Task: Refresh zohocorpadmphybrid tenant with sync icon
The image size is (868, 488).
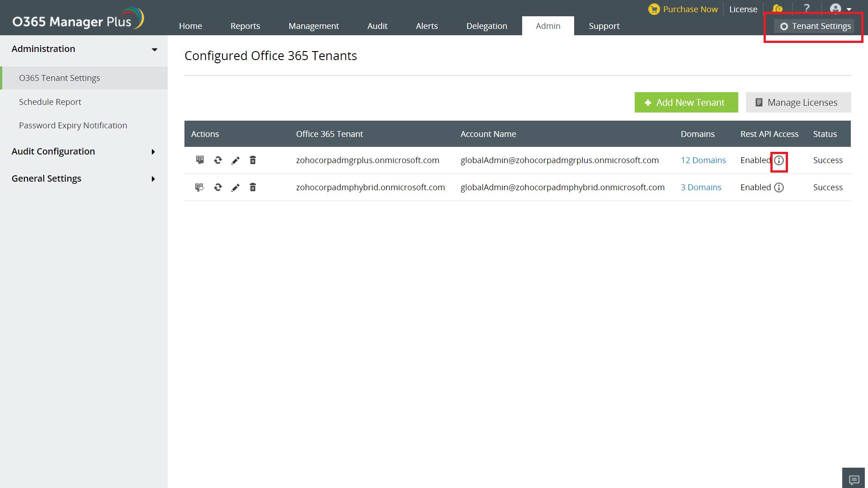Action: pos(218,188)
